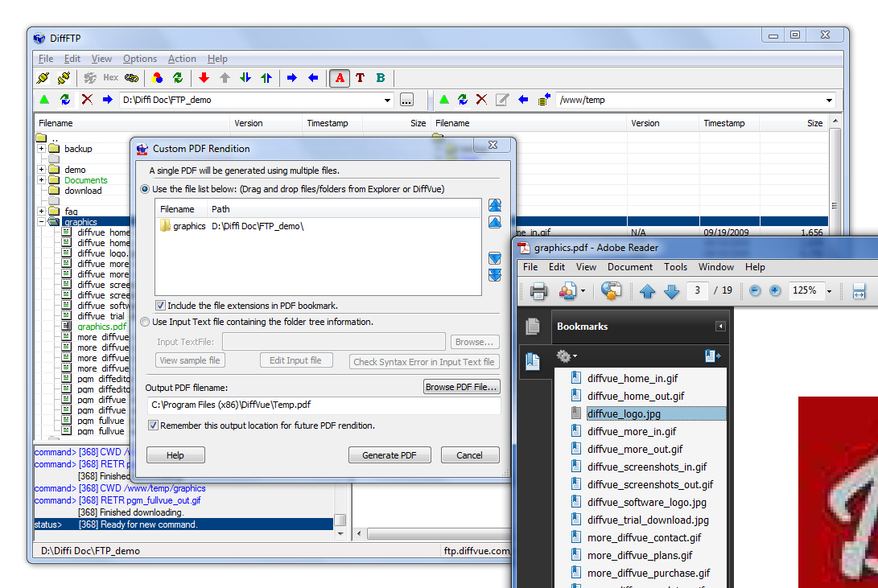Open the Document menu in Adobe Reader
This screenshot has width=878, height=588.
tap(630, 267)
